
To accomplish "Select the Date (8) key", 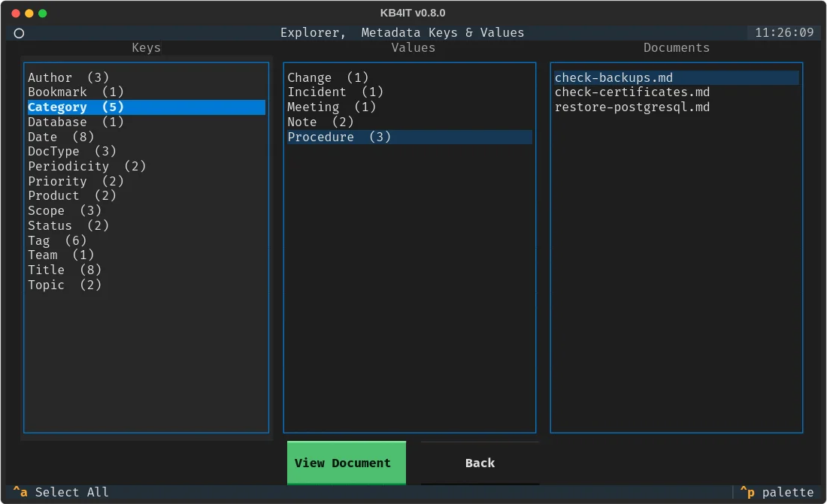I will [146, 137].
